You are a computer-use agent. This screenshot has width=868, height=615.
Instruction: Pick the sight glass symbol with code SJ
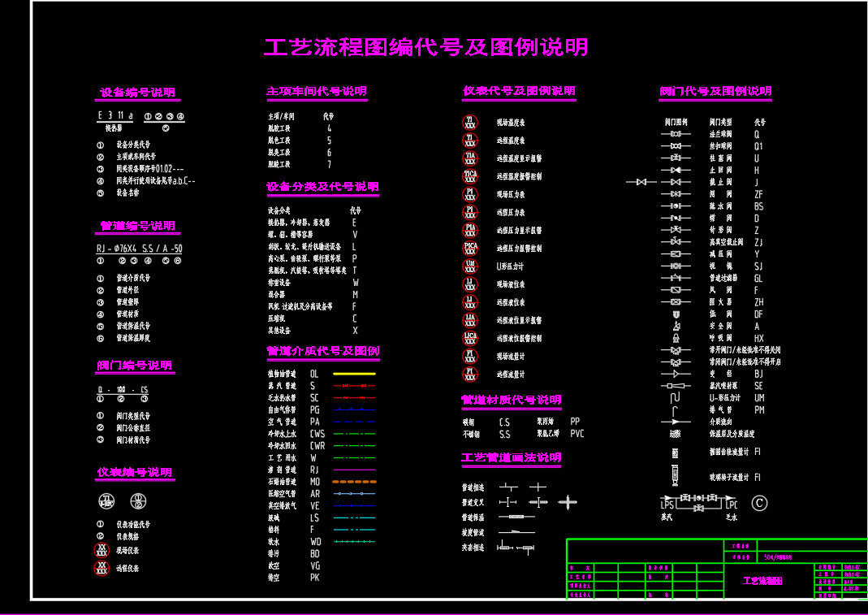(676, 266)
